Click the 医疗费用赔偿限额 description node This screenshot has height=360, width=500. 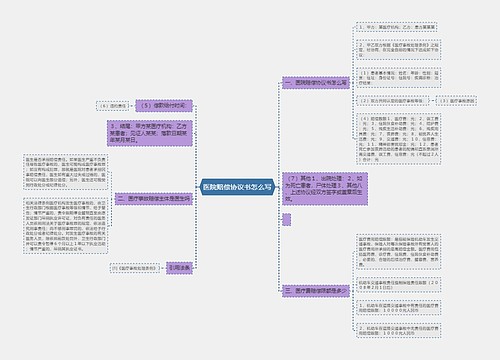pyautogui.click(x=399, y=252)
